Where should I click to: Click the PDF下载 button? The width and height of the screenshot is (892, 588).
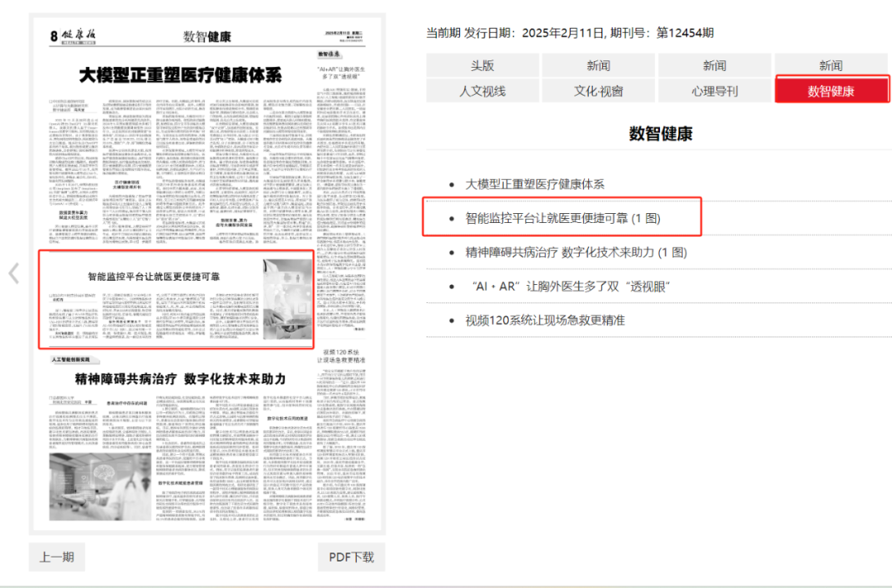[x=351, y=557]
